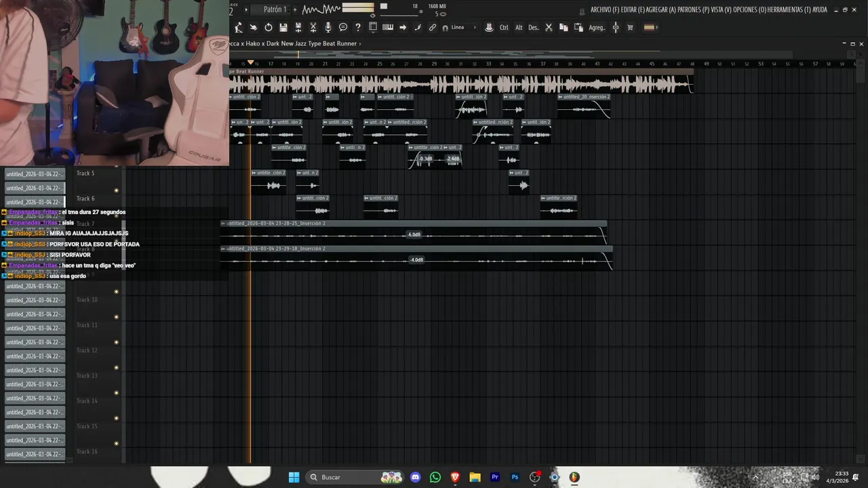Open the playlist view icon
This screenshot has width=868, height=488.
pos(373,27)
